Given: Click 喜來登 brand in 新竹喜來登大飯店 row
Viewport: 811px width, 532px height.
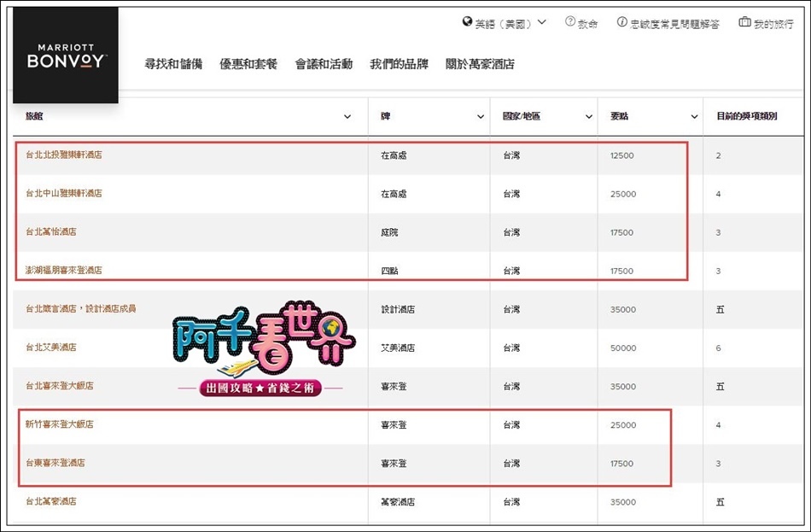Looking at the screenshot, I should tap(394, 425).
